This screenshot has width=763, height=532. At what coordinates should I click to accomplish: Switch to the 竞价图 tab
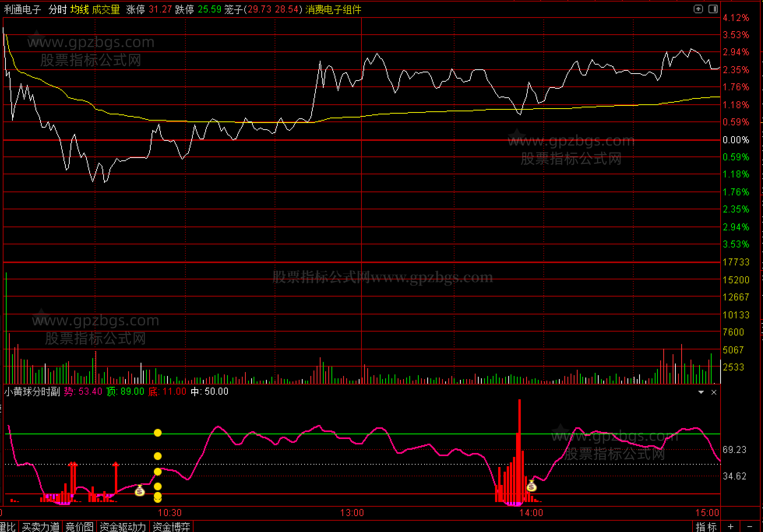[x=79, y=527]
